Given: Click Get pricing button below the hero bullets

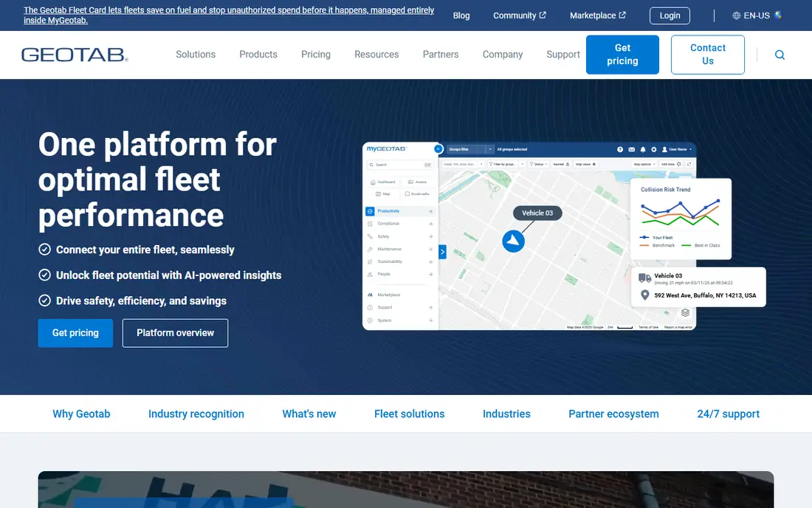Looking at the screenshot, I should click(75, 333).
